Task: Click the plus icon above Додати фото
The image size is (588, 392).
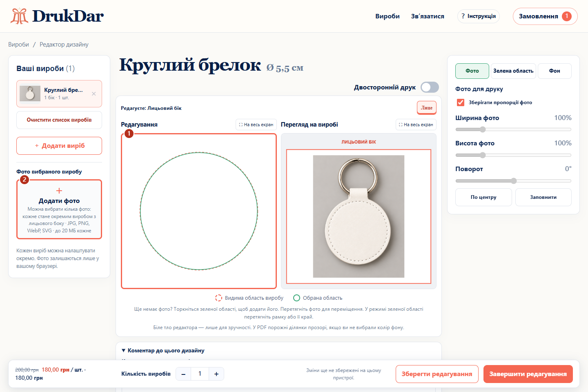Action: tap(59, 191)
